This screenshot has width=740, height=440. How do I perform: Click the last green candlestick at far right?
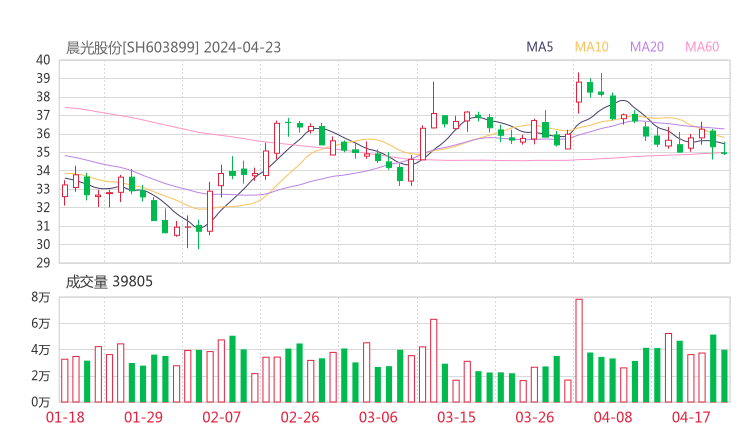[724, 149]
